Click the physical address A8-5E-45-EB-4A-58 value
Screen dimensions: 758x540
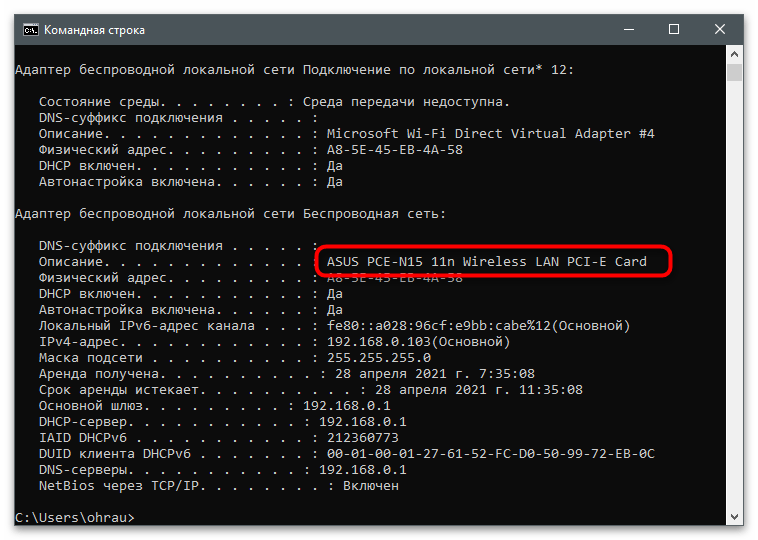tap(394, 150)
